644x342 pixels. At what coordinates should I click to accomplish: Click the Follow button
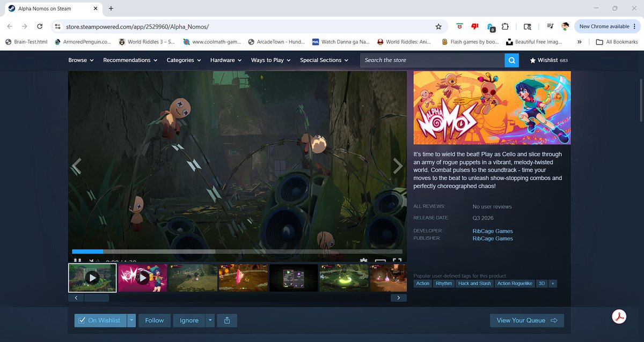coord(155,321)
